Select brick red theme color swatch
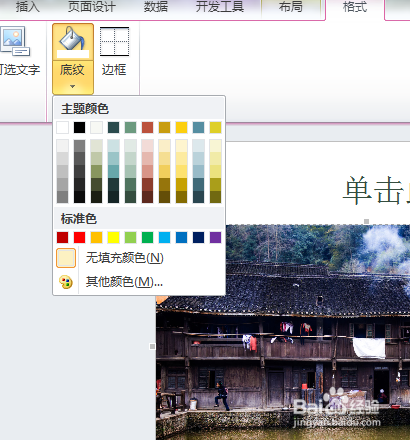Viewport: 410px width, 440px height. (147, 127)
